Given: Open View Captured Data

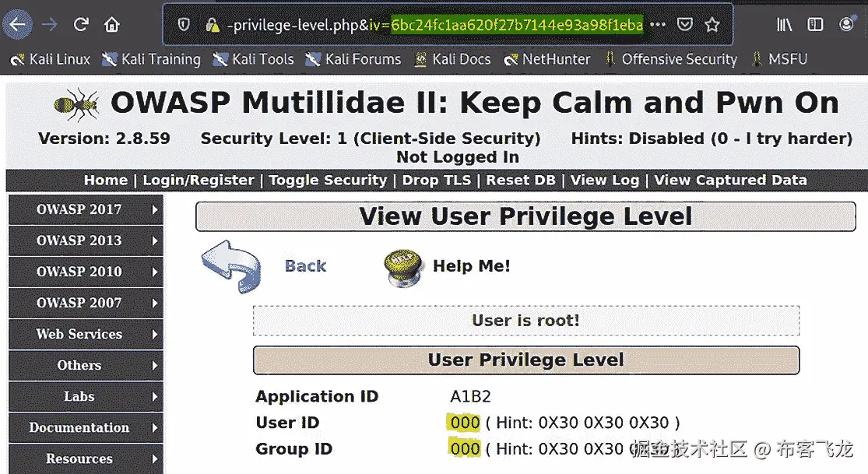Looking at the screenshot, I should pyautogui.click(x=730, y=180).
